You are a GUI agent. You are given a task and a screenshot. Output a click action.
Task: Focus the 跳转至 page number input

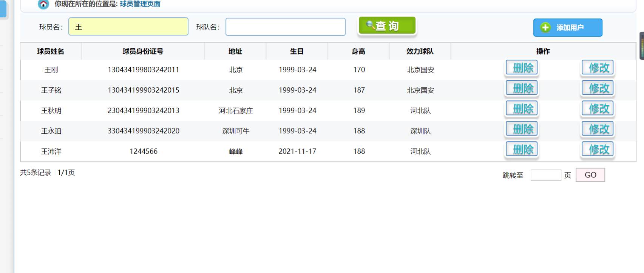546,175
